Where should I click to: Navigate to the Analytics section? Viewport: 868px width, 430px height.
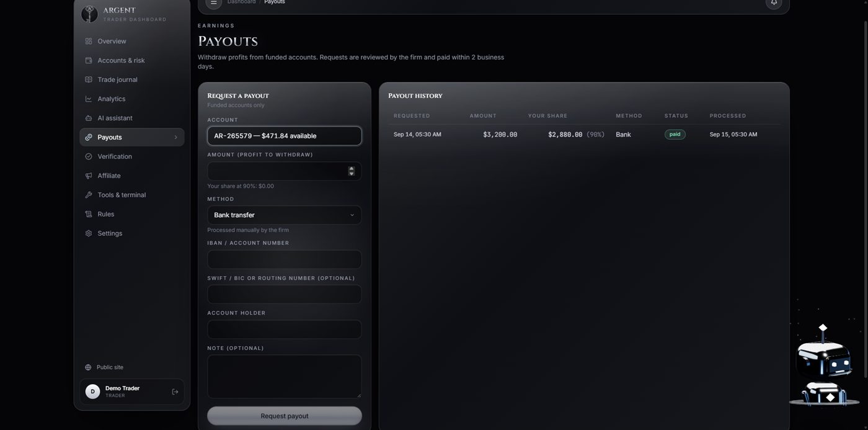coord(132,99)
